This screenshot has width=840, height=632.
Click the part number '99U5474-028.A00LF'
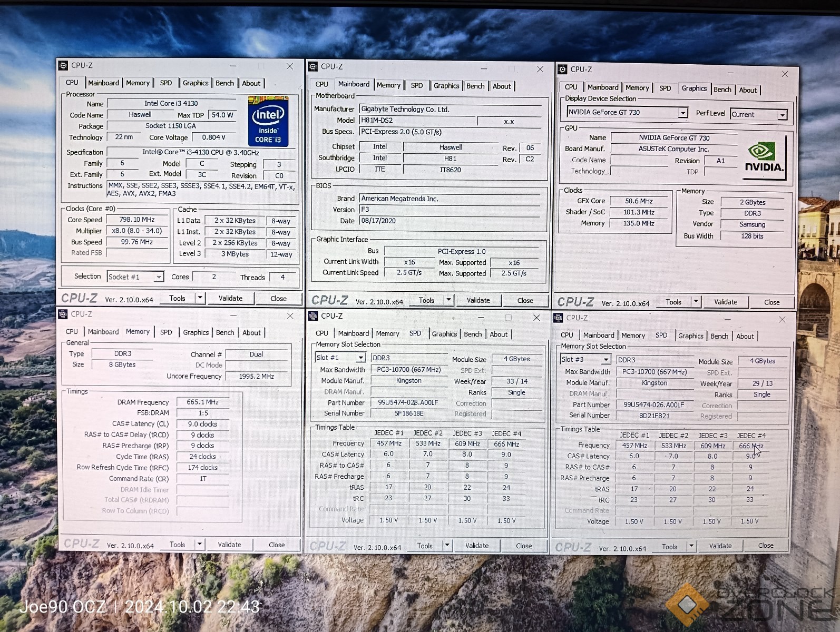point(408,402)
